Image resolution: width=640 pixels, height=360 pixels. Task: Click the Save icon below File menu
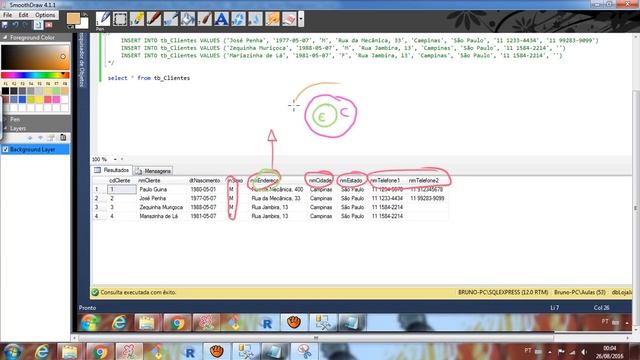click(4, 25)
